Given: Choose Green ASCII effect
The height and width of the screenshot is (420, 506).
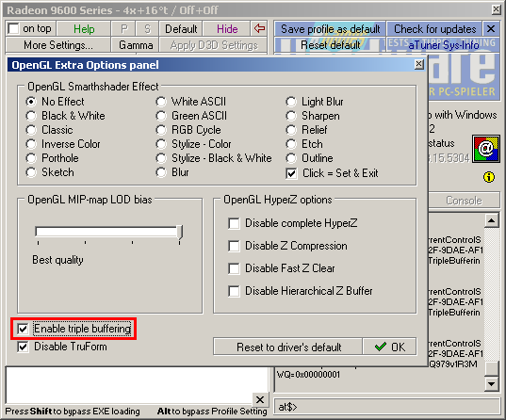Looking at the screenshot, I should click(x=161, y=116).
